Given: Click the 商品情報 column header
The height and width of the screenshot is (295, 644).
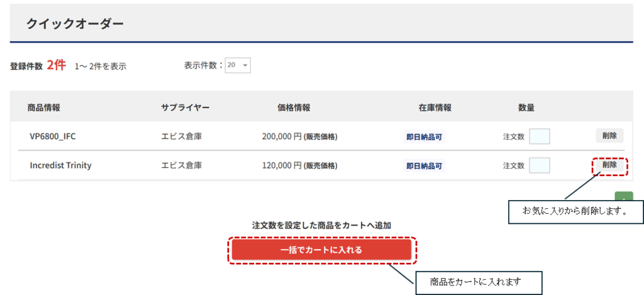Looking at the screenshot, I should point(44,108).
